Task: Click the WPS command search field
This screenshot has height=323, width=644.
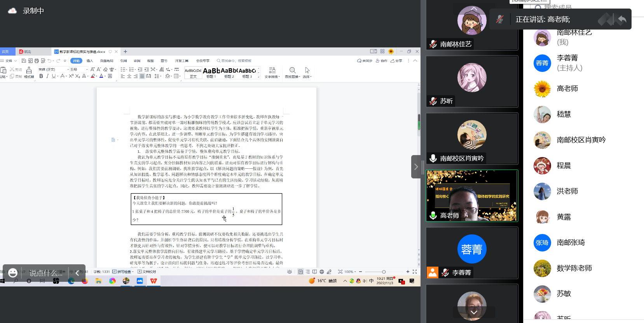Action: (234, 61)
